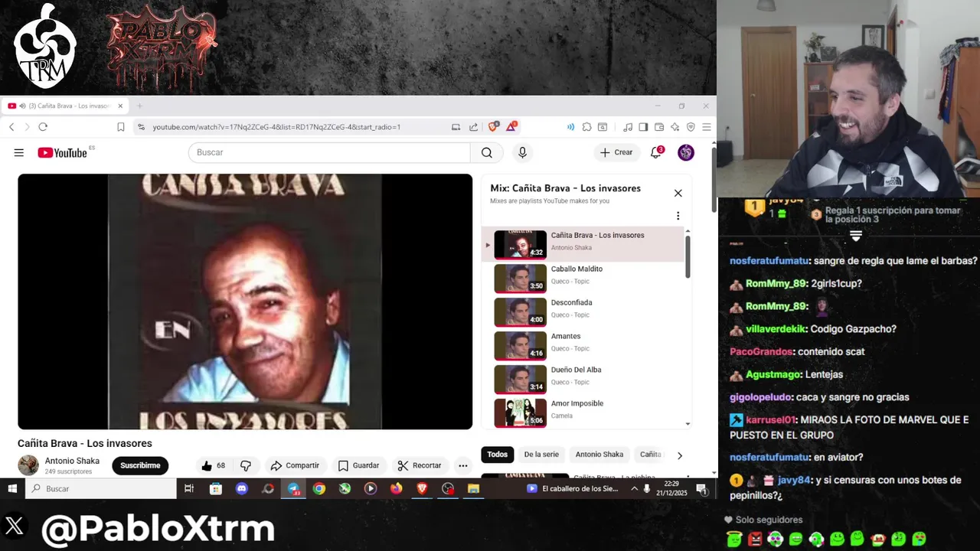The height and width of the screenshot is (551, 980).
Task: Open the browser main menu icon
Action: click(x=707, y=127)
